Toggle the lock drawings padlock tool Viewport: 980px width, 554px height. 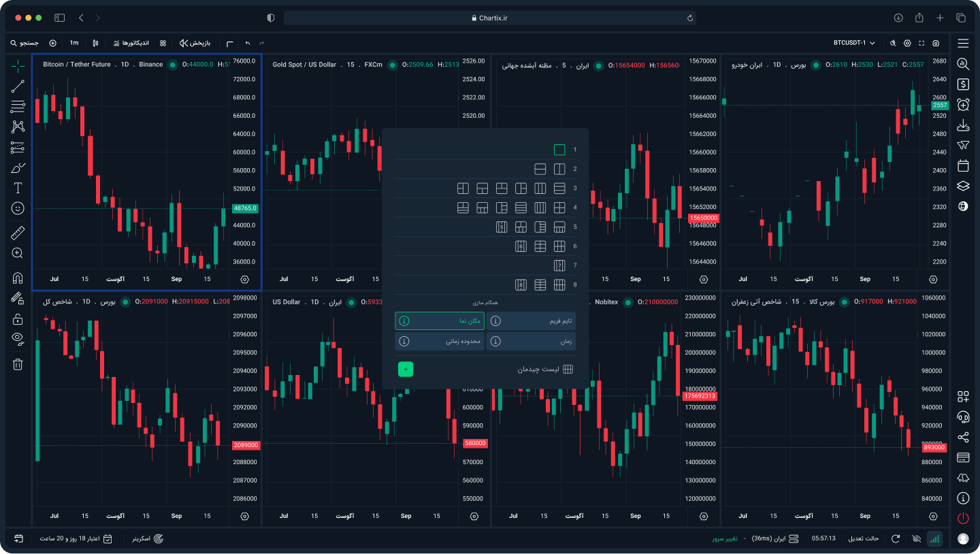coord(18,319)
